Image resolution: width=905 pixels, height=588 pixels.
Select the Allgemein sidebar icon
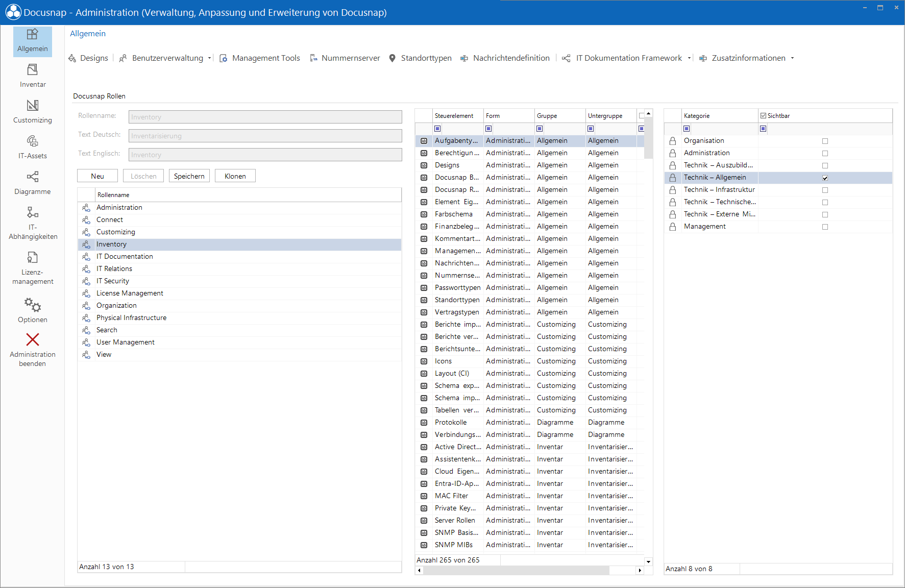[x=33, y=34]
